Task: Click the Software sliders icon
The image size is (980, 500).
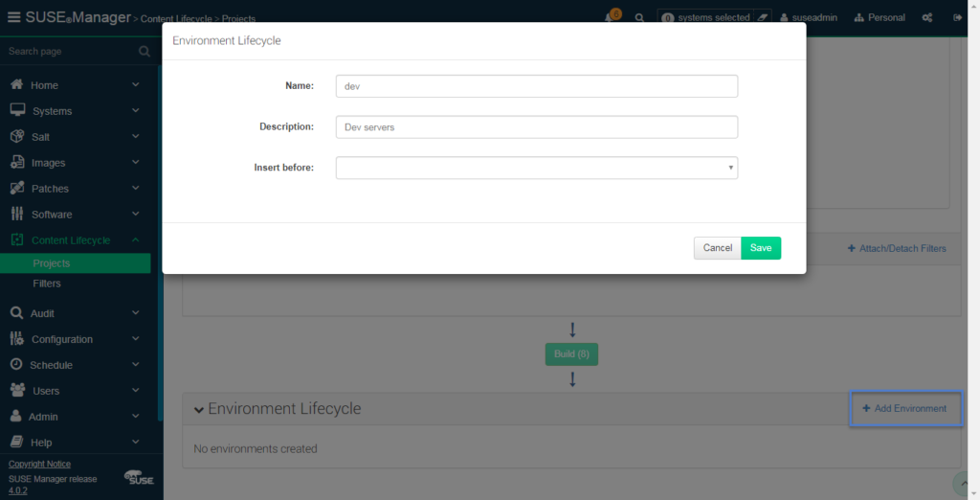Action: pyautogui.click(x=17, y=214)
